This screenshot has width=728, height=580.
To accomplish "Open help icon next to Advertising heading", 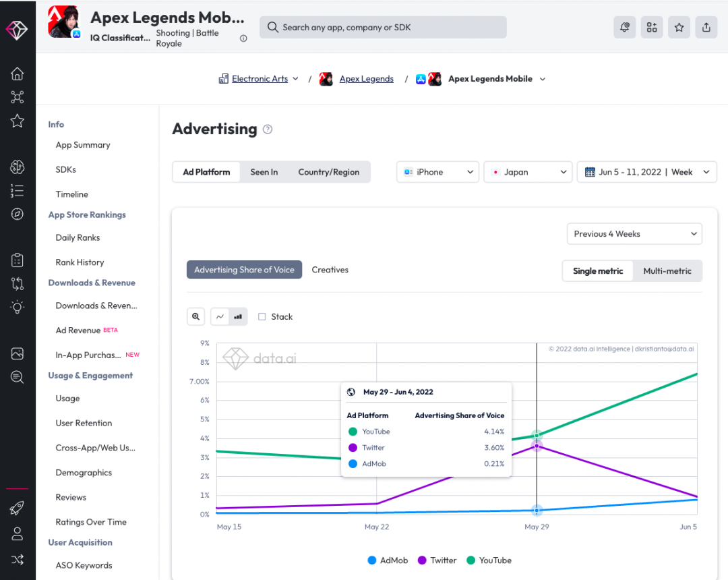I will point(268,129).
